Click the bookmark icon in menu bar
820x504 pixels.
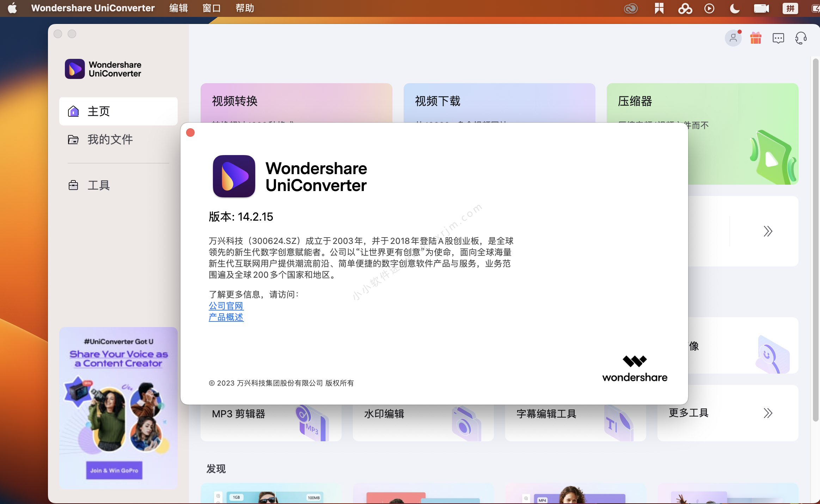coord(659,8)
